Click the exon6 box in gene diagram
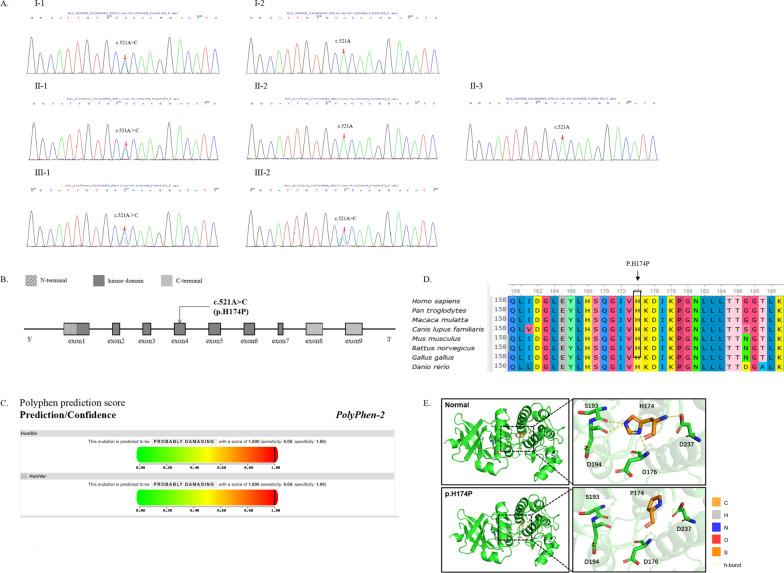 click(250, 329)
